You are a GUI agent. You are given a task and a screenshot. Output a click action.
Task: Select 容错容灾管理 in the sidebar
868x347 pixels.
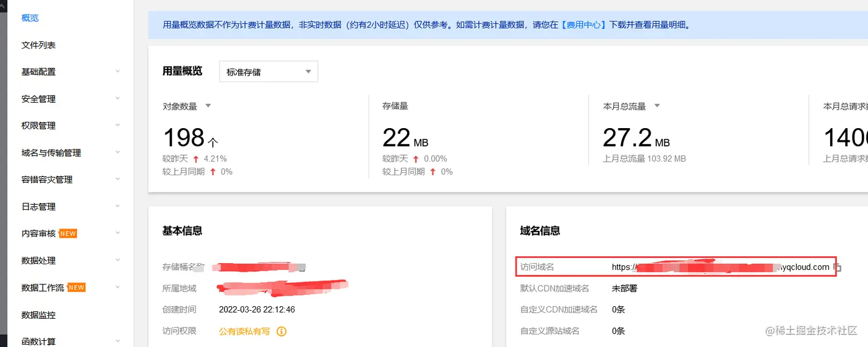pyautogui.click(x=47, y=179)
